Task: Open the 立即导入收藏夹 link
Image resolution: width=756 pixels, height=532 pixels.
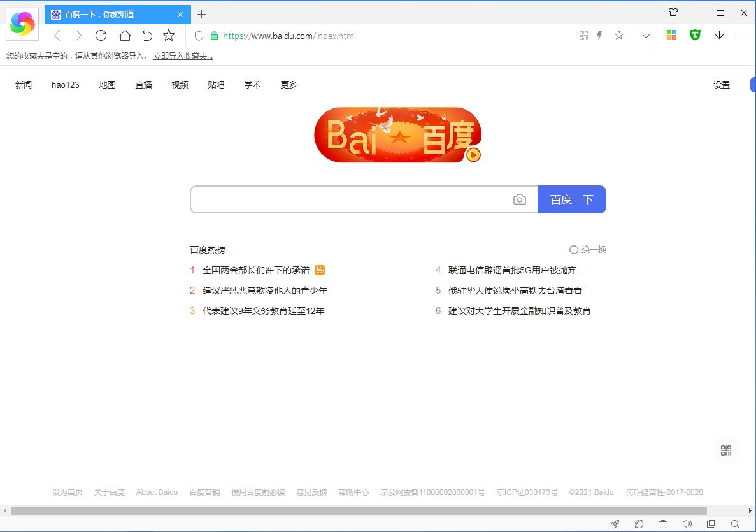Action: (x=183, y=56)
